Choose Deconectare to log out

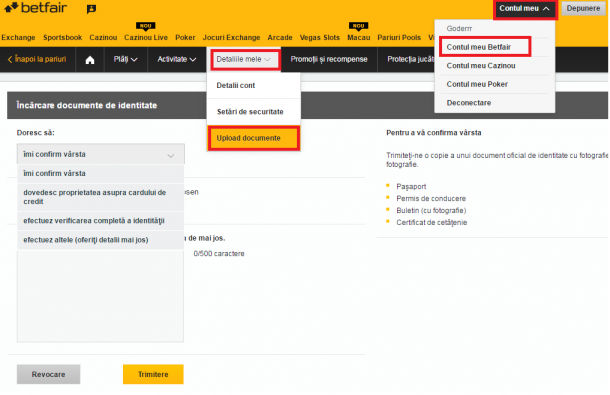469,103
